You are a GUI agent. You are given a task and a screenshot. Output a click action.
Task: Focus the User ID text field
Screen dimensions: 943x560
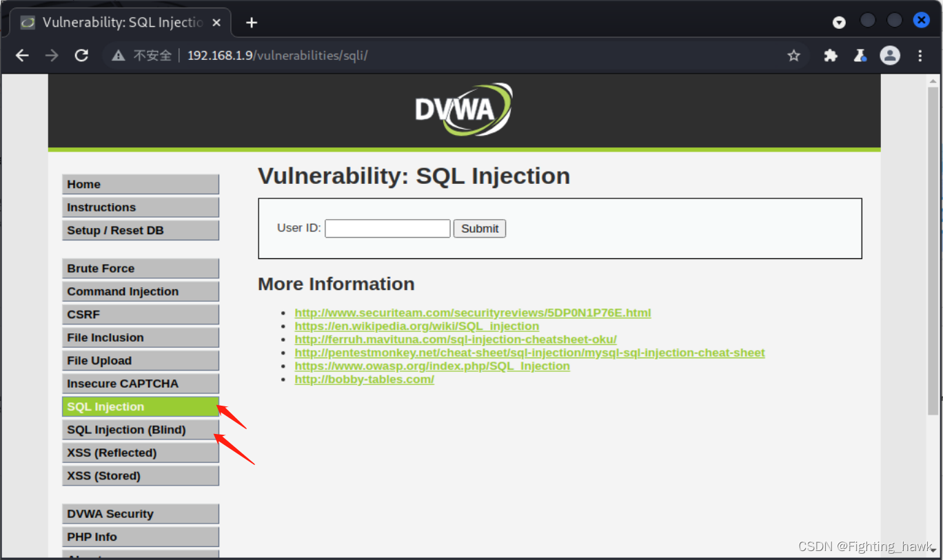pyautogui.click(x=387, y=229)
